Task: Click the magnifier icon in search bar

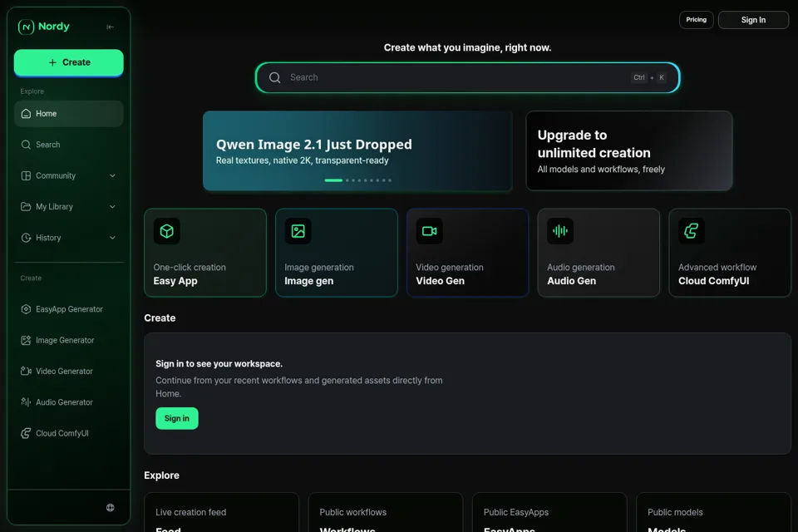Action: 275,77
